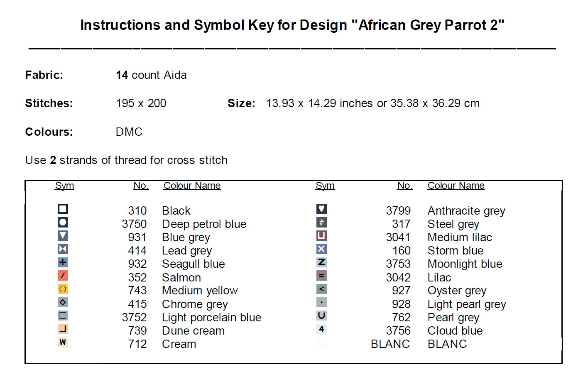Screen dimensions: 588x389
Task: Click the Deep petrol blue circle symbol
Action: tap(63, 222)
